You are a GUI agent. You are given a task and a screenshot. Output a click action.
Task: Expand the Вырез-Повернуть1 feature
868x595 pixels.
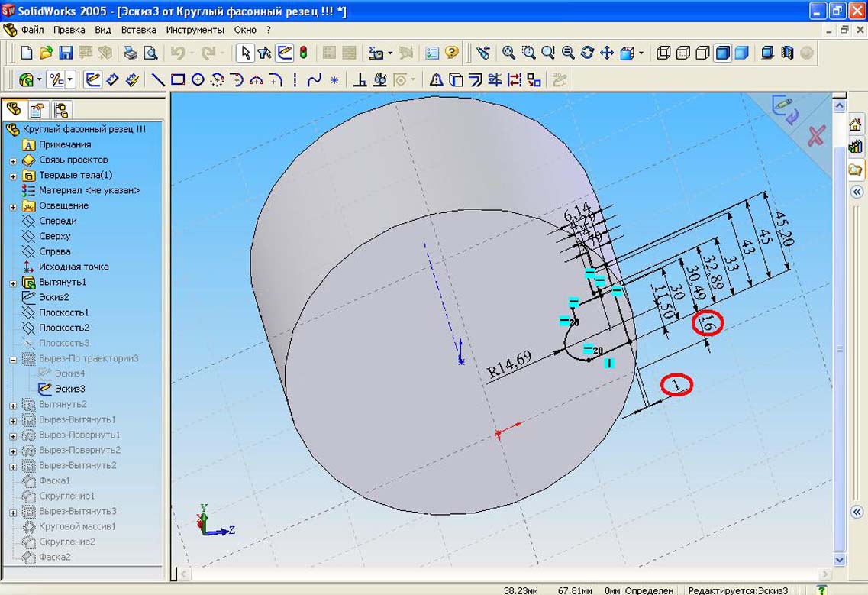click(x=13, y=436)
